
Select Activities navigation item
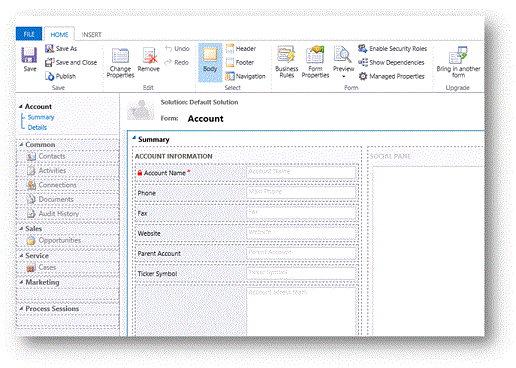tap(68, 171)
